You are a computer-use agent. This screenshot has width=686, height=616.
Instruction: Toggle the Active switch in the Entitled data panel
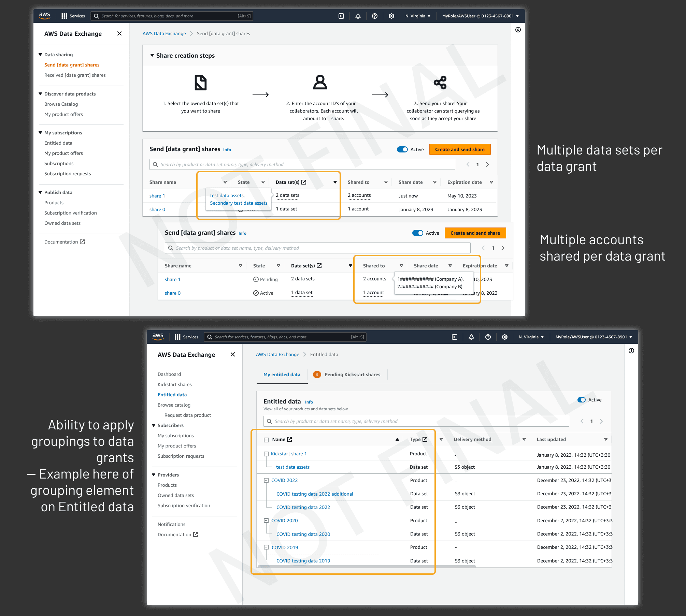[x=582, y=400]
